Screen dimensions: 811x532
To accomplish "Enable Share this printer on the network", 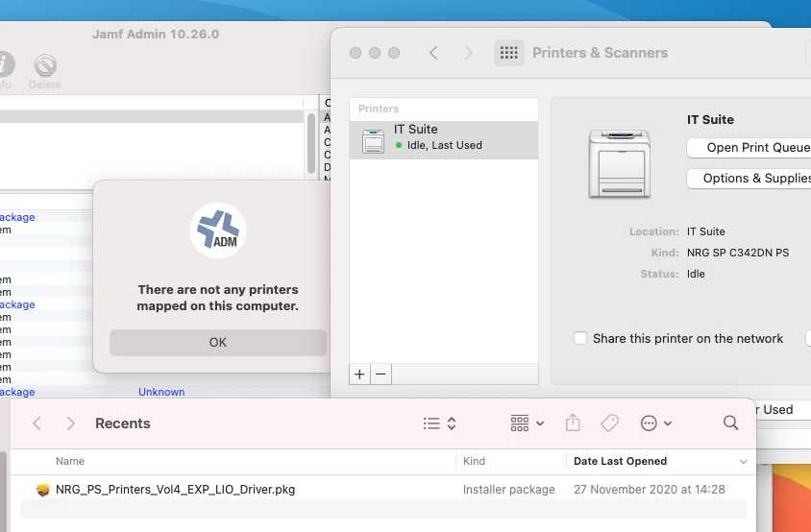I will (x=580, y=338).
